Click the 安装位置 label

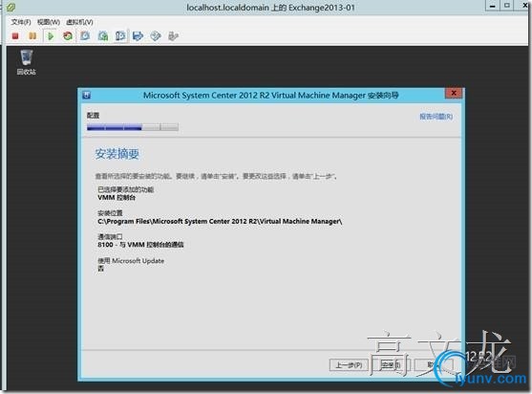pyautogui.click(x=110, y=213)
